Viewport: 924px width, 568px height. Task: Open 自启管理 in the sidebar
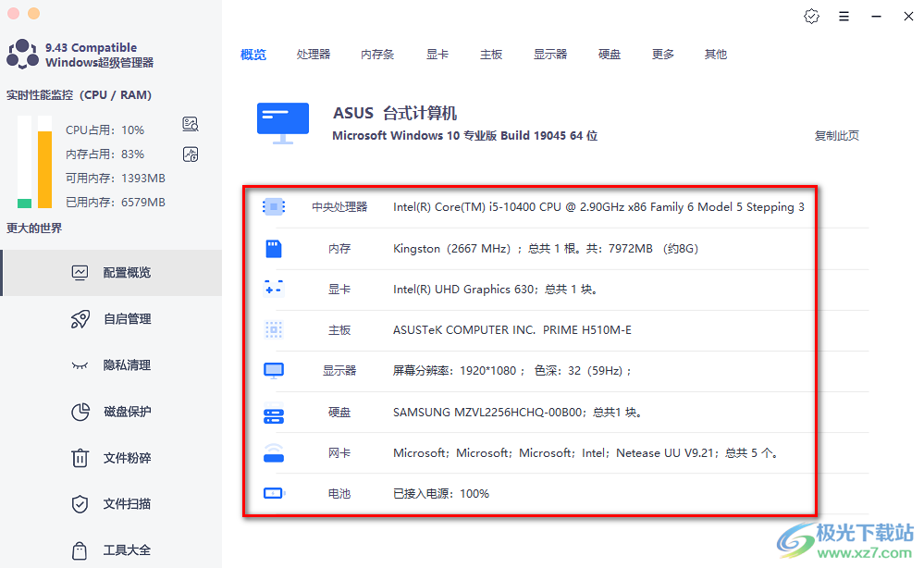point(127,319)
